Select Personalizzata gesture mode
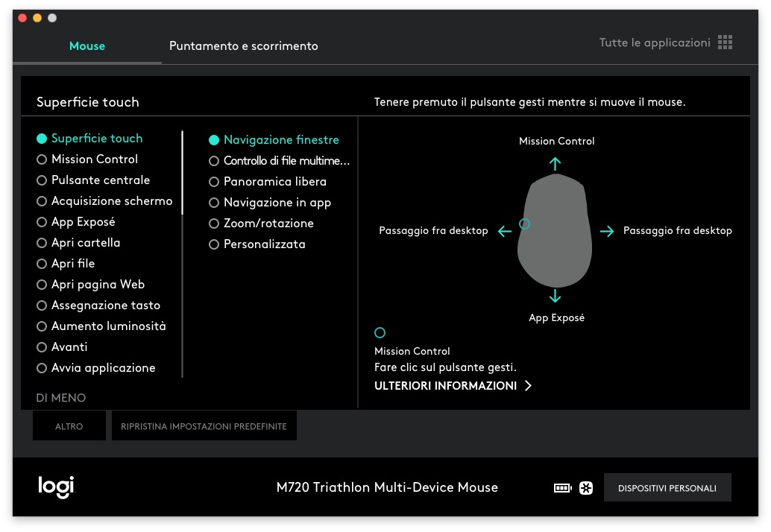The image size is (771, 532). pyautogui.click(x=257, y=244)
